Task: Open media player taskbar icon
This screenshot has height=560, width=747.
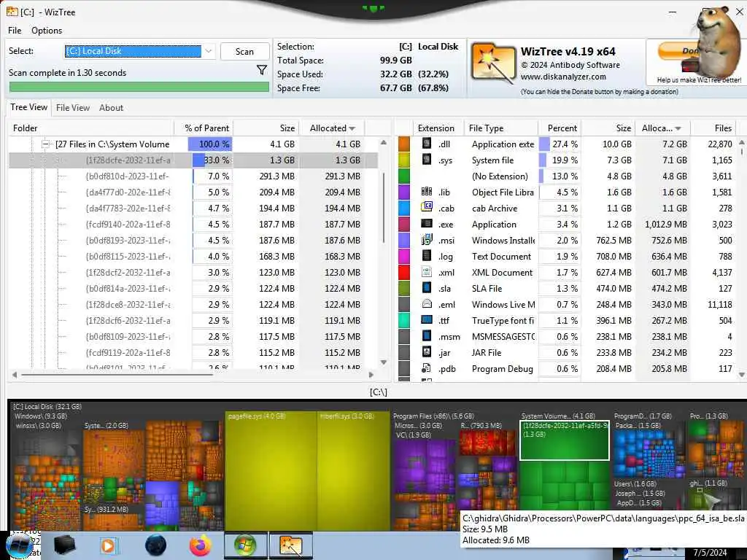Action: click(x=108, y=545)
